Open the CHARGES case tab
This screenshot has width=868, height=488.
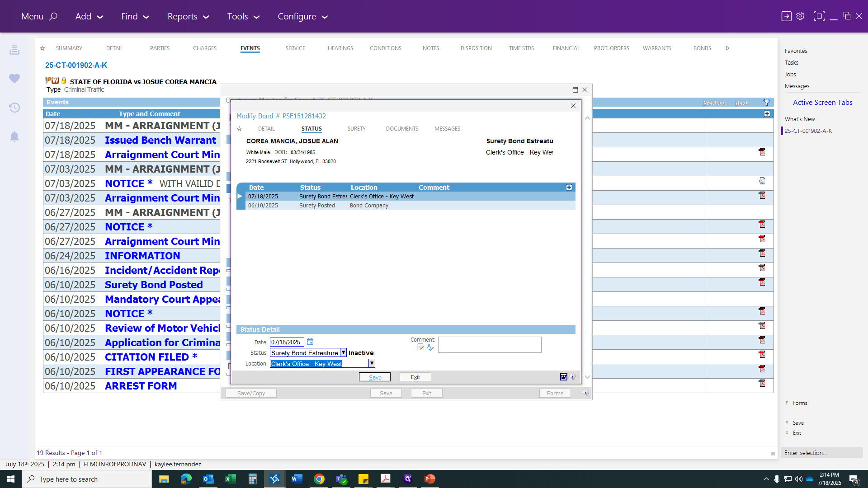coord(205,48)
